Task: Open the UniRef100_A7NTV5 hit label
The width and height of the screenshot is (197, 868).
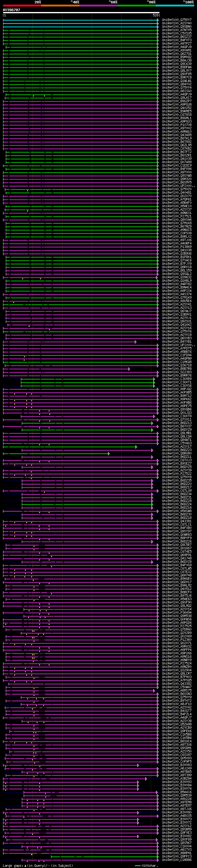Action: pos(177,30)
